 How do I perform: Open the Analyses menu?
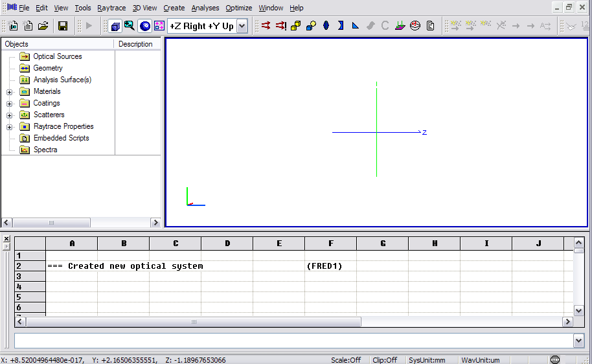tap(205, 8)
